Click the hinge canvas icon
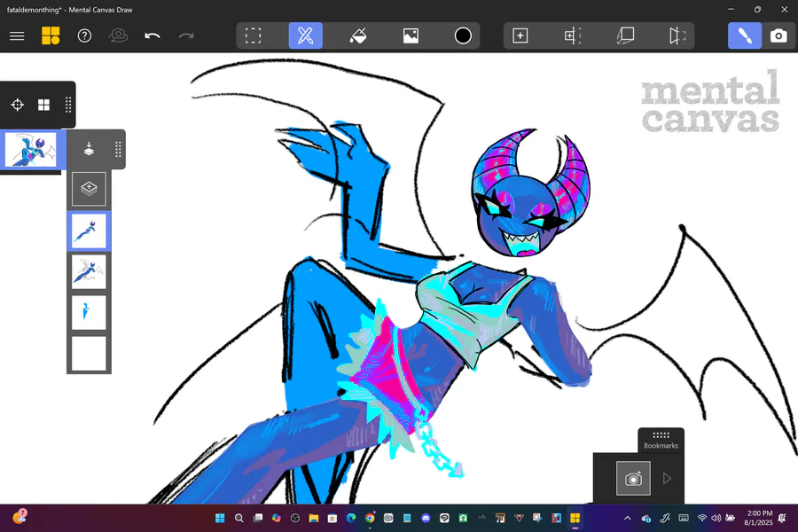The height and width of the screenshot is (532, 798). (x=677, y=35)
